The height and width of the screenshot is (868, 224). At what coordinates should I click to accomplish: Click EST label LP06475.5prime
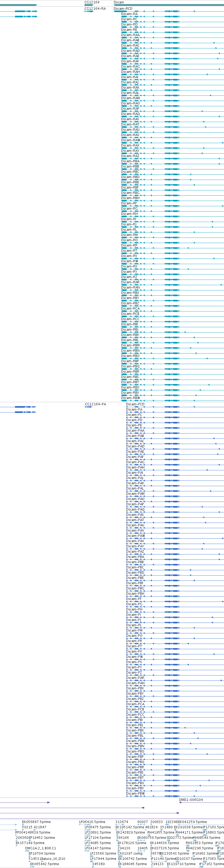pyautogui.click(x=97, y=827)
